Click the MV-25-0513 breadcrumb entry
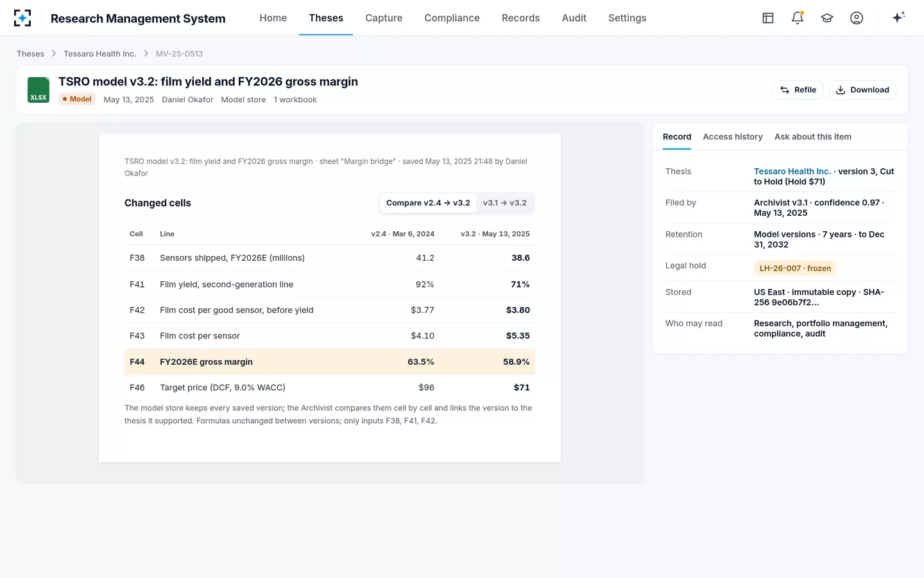This screenshot has width=924, height=578. [x=179, y=54]
